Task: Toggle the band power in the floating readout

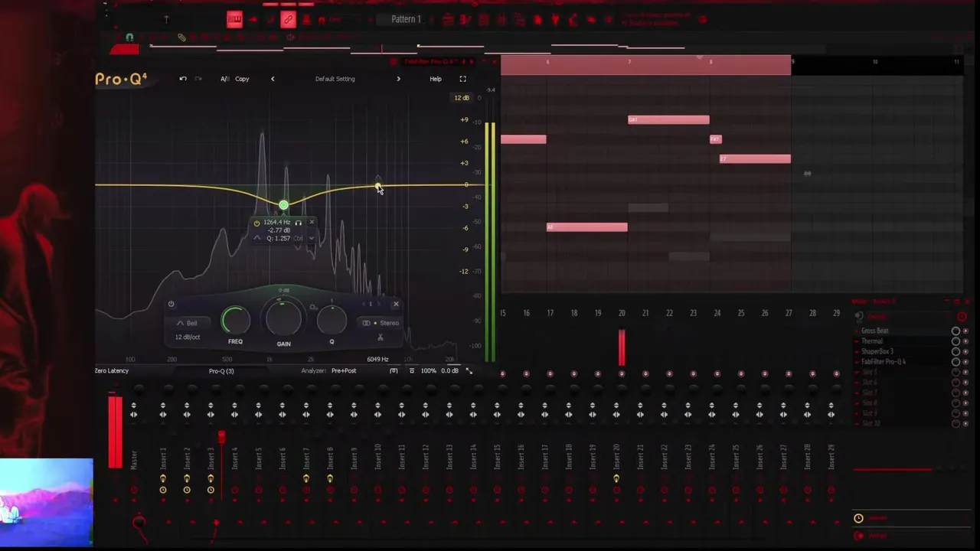Action: (x=258, y=223)
